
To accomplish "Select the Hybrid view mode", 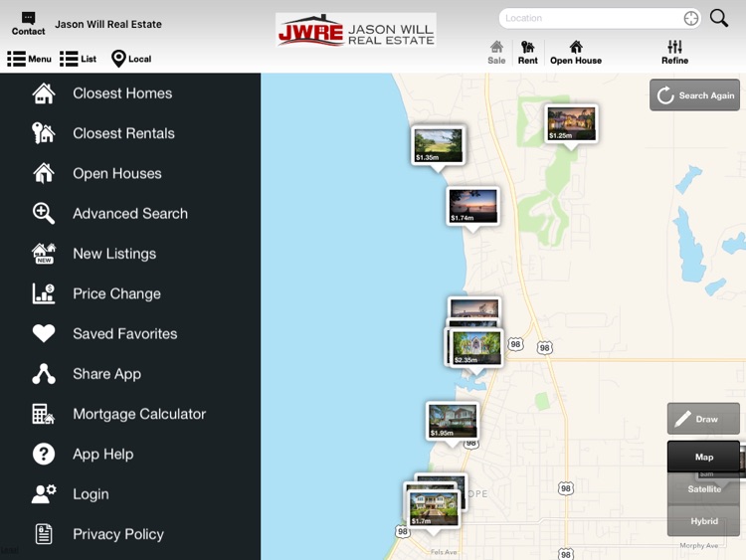I will pos(703,521).
